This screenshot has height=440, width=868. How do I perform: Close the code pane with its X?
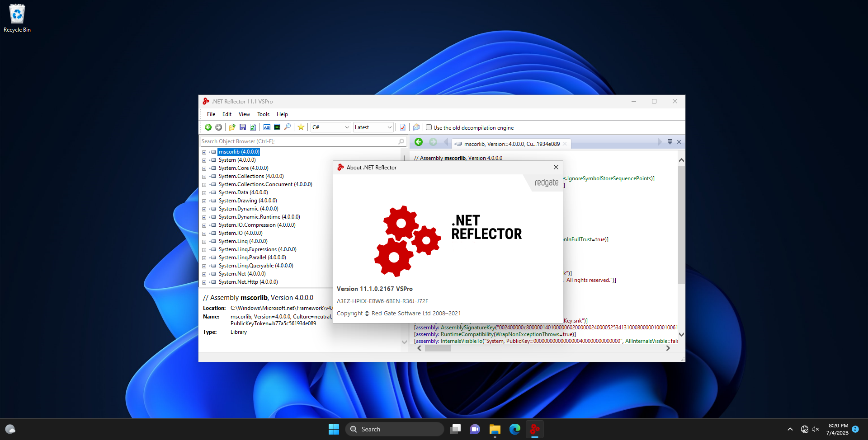click(679, 142)
